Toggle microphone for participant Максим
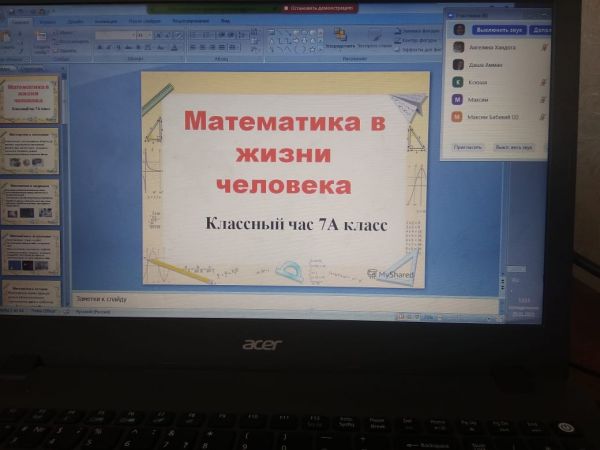The image size is (600, 450). point(544,99)
